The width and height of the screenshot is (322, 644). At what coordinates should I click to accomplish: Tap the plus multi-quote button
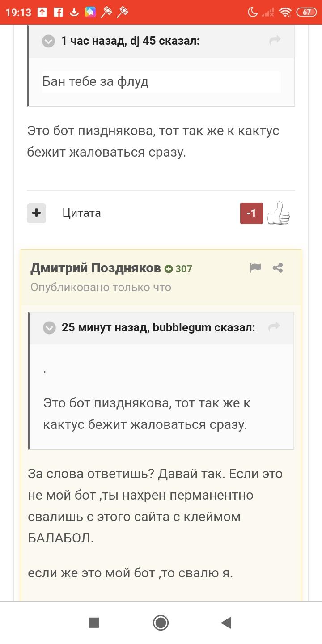(36, 213)
